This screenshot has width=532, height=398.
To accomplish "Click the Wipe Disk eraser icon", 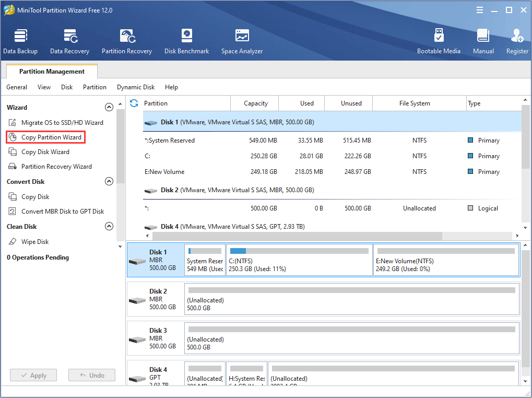I will (12, 242).
